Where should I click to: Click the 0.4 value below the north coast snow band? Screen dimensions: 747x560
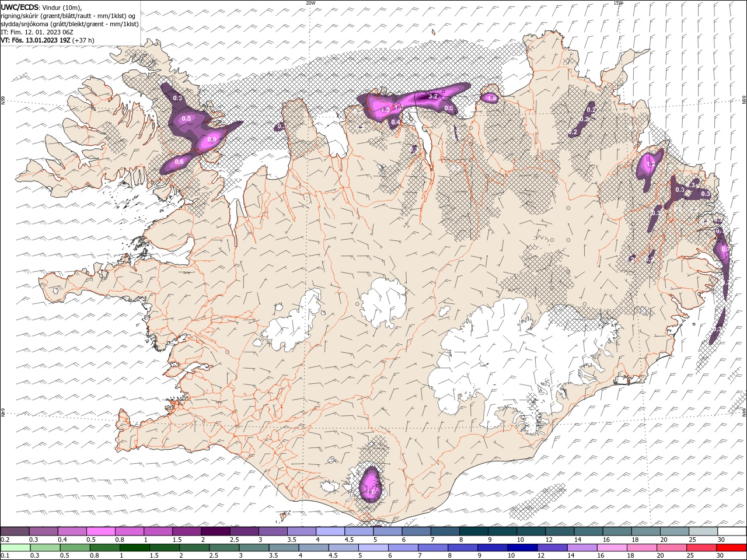click(395, 122)
